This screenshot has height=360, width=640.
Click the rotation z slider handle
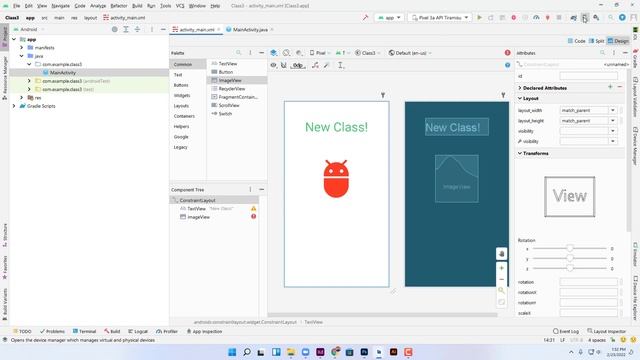click(570, 268)
